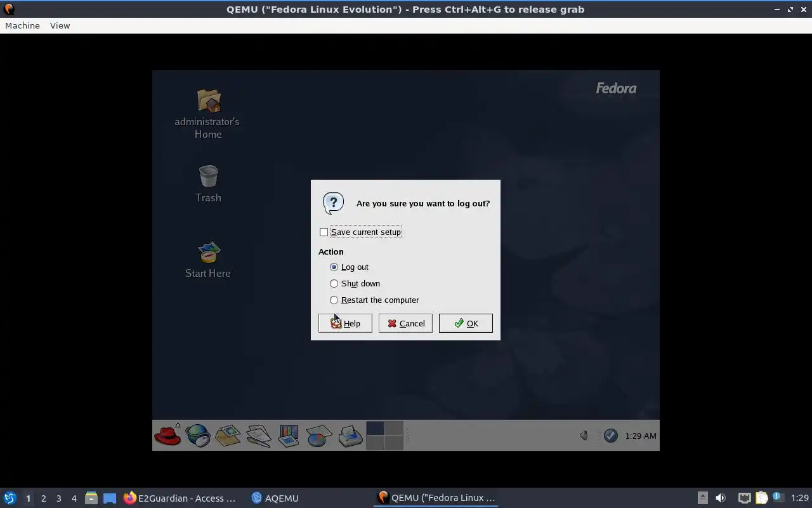The height and width of the screenshot is (508, 812).
Task: Open the QEMU Machine menu
Action: click(x=22, y=25)
